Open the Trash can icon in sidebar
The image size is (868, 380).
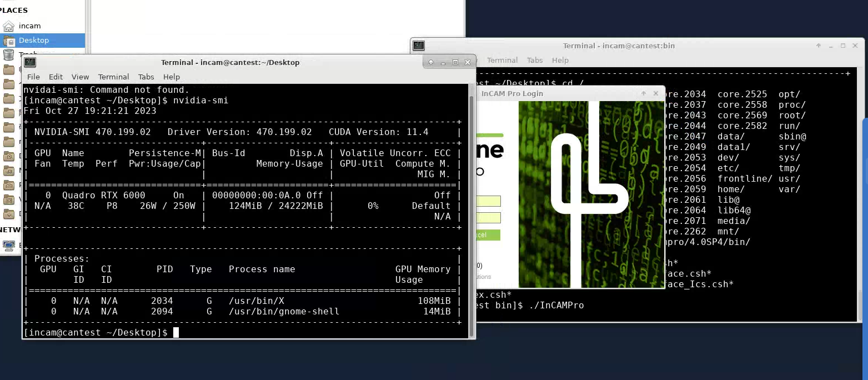click(8, 54)
